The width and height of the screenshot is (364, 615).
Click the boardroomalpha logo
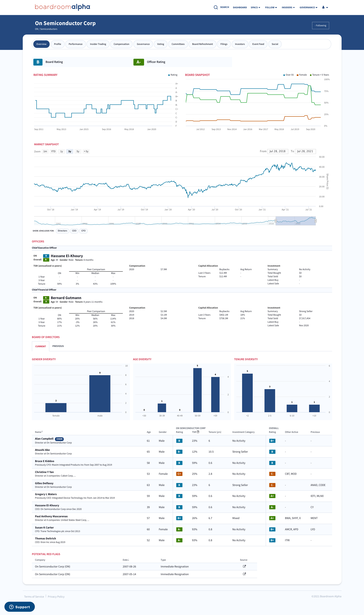pos(62,7)
